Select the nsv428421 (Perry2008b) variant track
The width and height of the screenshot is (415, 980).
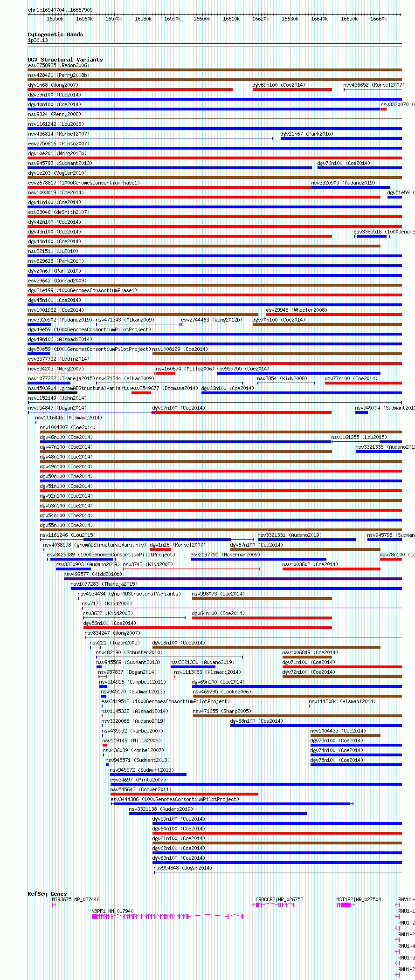click(x=214, y=80)
